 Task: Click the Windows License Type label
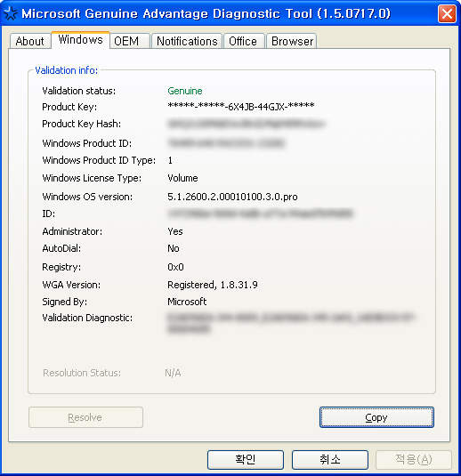(92, 178)
